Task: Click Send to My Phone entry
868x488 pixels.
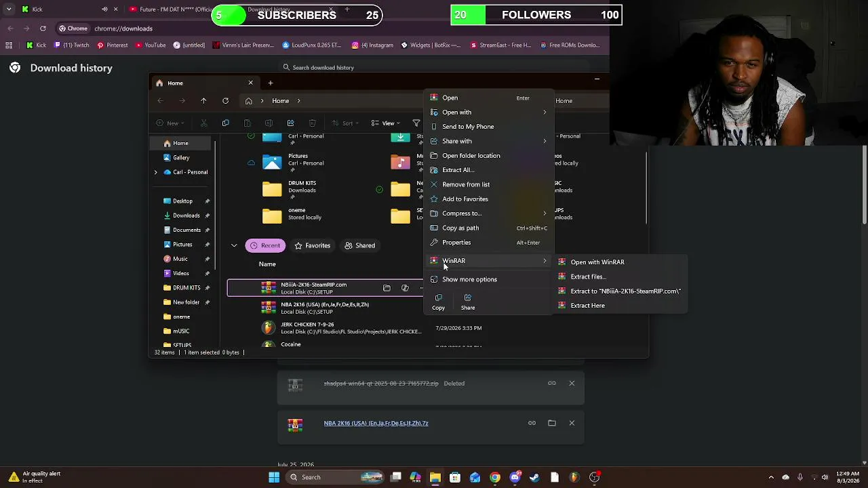Action: pyautogui.click(x=488, y=127)
